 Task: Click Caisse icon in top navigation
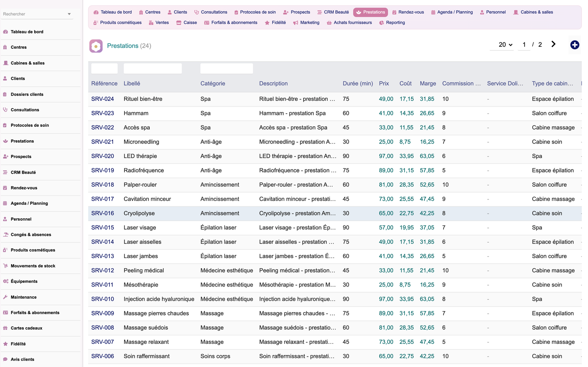[179, 23]
